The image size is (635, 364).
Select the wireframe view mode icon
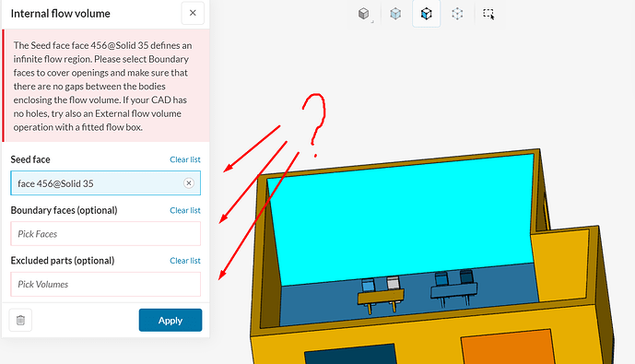coord(457,14)
